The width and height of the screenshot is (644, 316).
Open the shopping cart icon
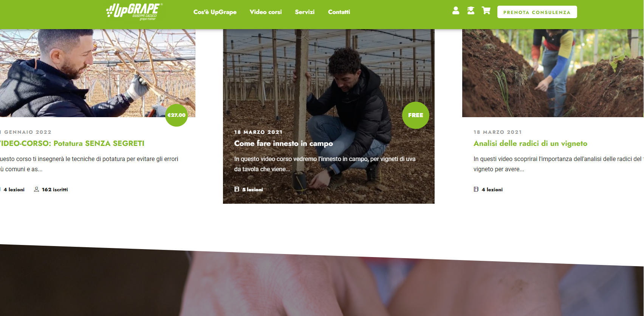pos(486,11)
